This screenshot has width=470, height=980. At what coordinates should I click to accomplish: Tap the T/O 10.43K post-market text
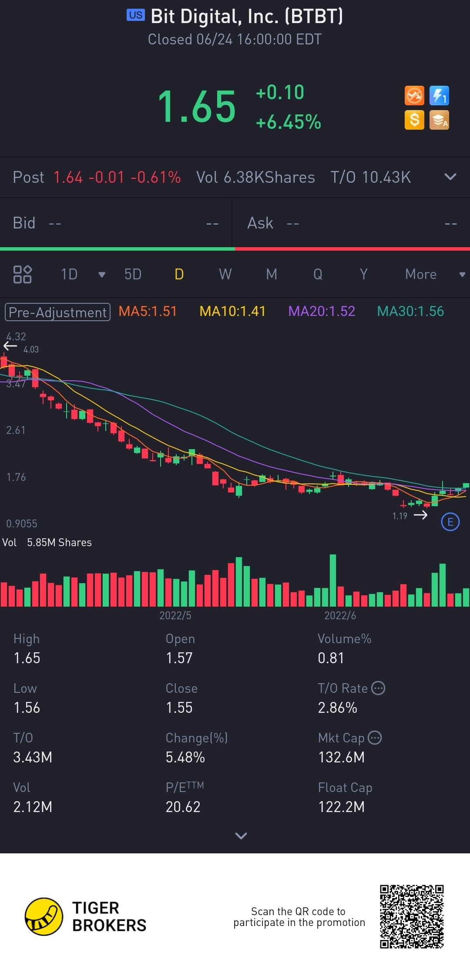click(x=371, y=177)
